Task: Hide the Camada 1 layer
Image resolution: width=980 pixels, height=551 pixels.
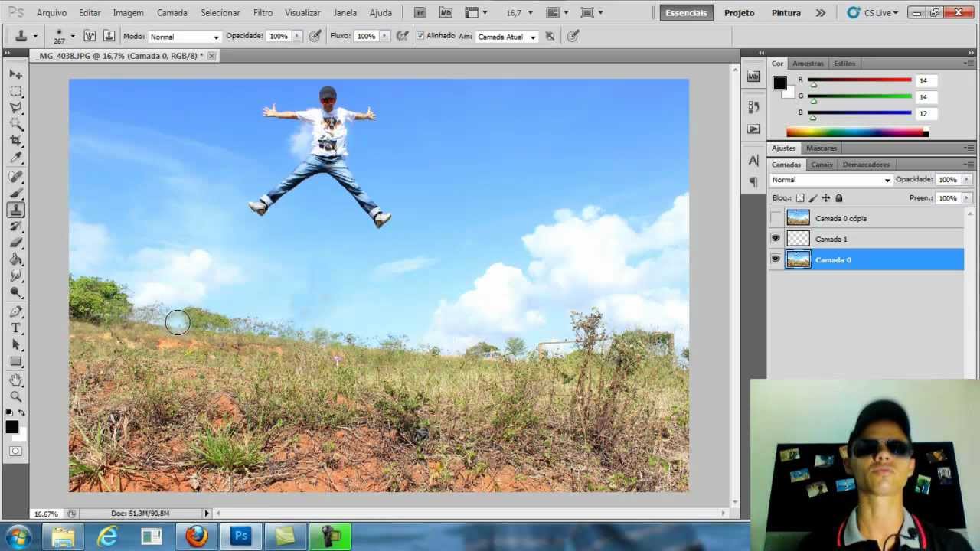Action: click(776, 239)
